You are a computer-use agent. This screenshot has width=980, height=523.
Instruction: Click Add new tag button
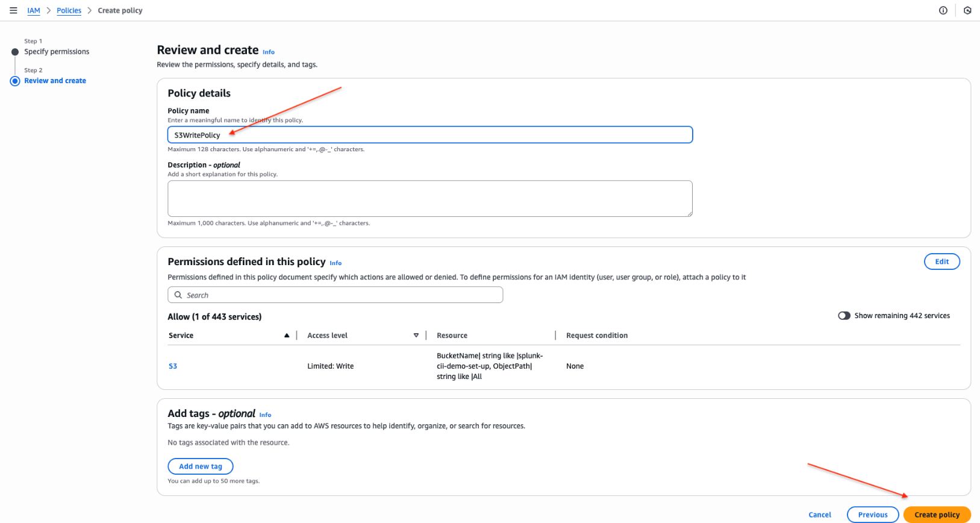[x=200, y=466]
